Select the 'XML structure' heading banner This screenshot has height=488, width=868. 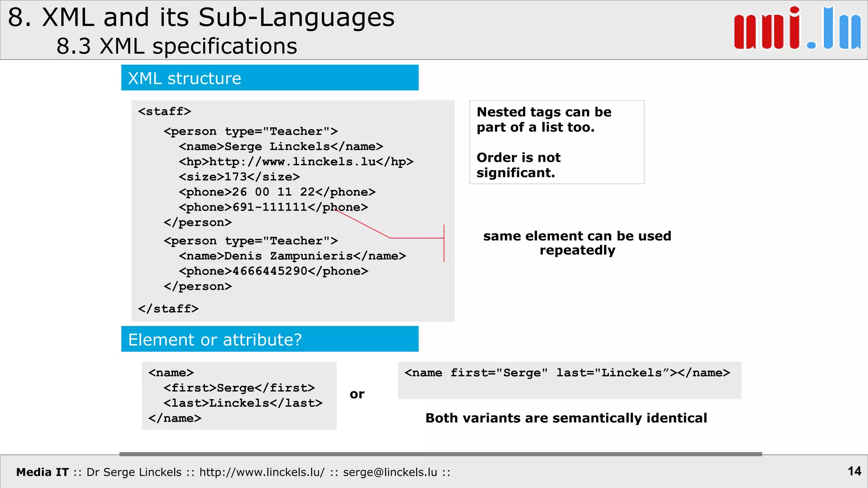270,78
